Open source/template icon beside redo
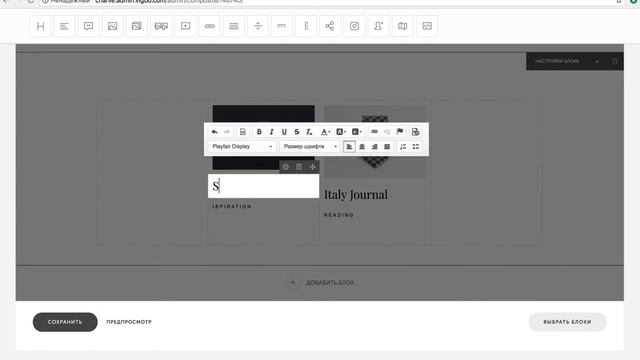 pyautogui.click(x=242, y=132)
